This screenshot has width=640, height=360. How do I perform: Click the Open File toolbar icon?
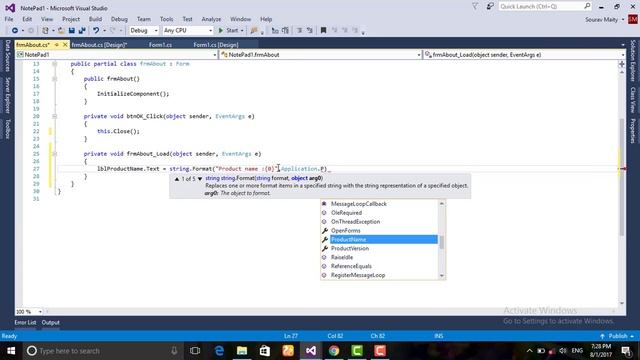click(x=61, y=31)
